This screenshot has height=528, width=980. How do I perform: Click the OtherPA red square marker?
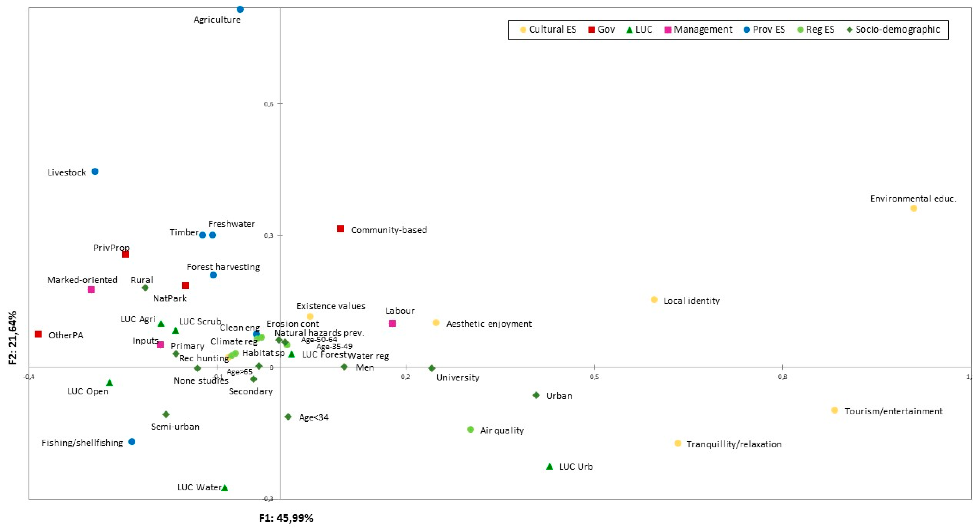click(38, 334)
